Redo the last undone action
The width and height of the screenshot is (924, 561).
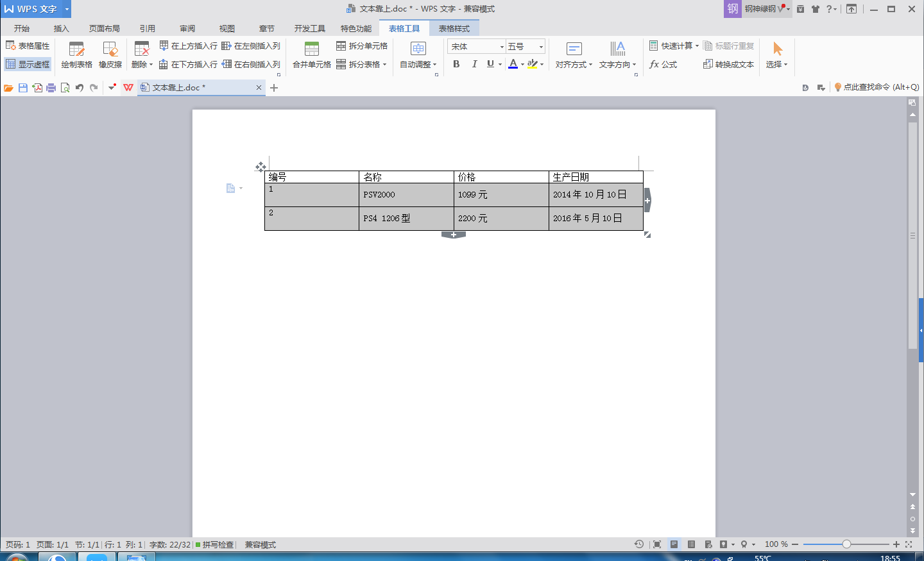(x=94, y=88)
